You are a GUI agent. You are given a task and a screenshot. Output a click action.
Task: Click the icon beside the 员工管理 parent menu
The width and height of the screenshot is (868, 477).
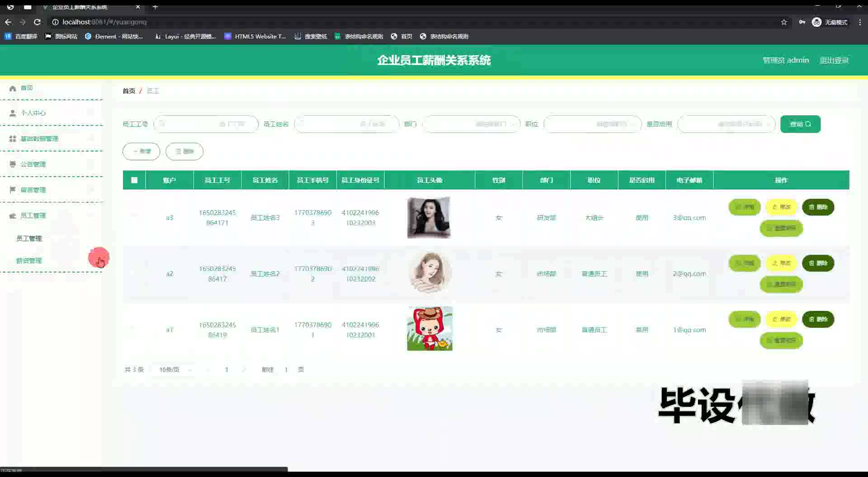coord(13,216)
